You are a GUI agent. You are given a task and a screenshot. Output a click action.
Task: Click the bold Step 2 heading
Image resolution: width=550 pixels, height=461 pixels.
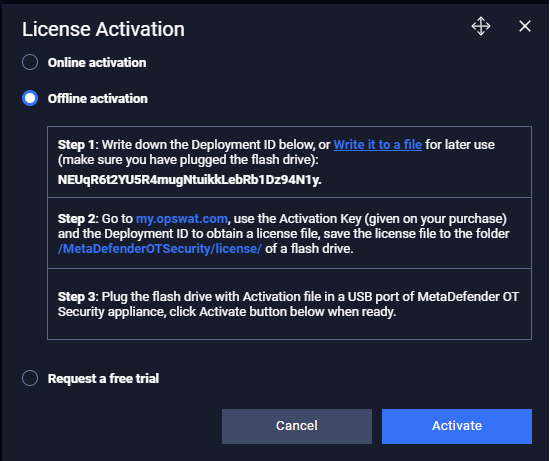(x=76, y=219)
